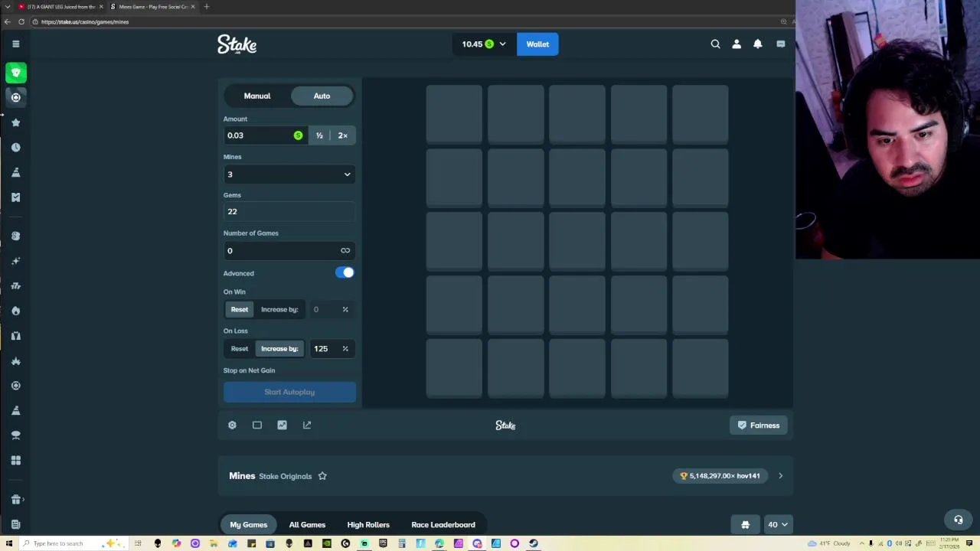The width and height of the screenshot is (980, 551).
Task: Open the line-graph icon next to live stats
Action: [x=307, y=425]
